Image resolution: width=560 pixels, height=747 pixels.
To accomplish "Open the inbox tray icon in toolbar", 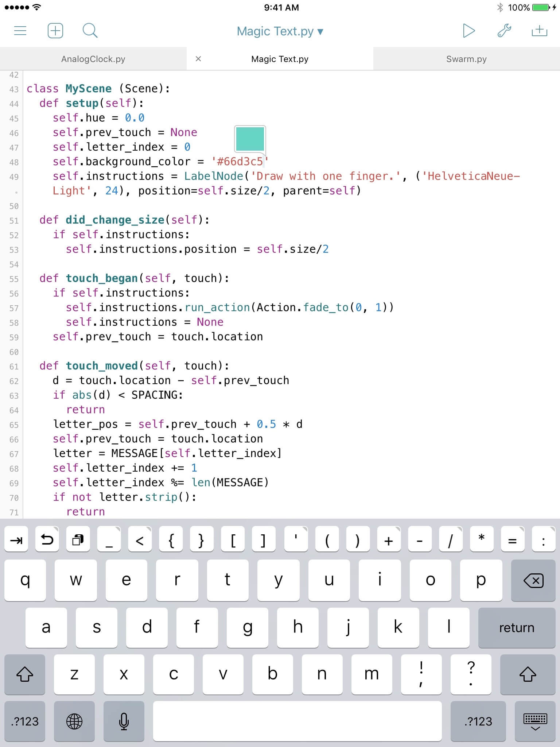I will point(539,31).
